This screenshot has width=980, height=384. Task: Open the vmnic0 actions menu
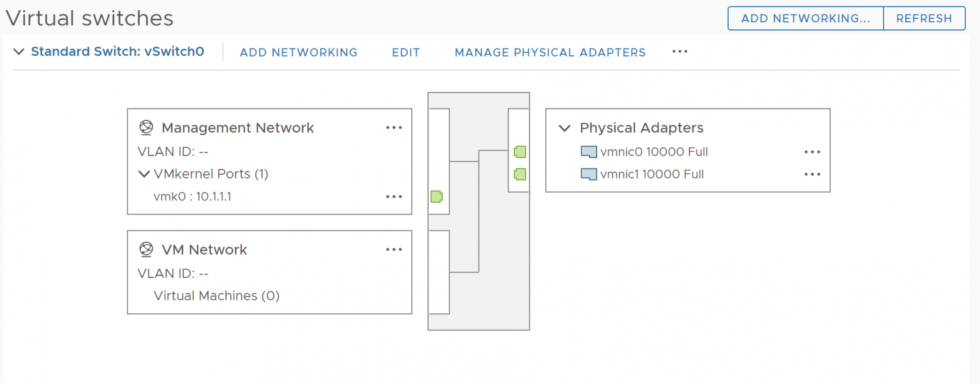(812, 152)
